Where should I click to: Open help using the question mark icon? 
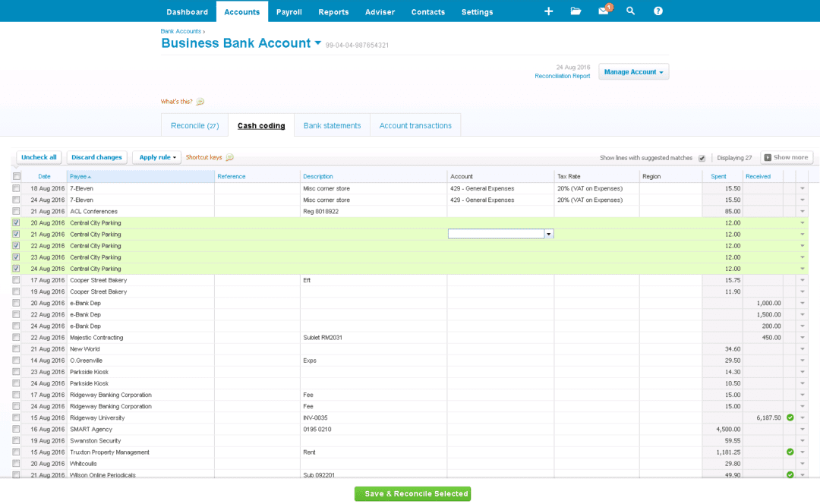click(x=658, y=11)
